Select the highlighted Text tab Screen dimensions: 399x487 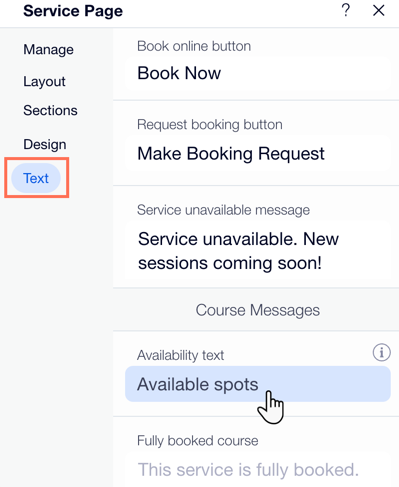coord(36,178)
